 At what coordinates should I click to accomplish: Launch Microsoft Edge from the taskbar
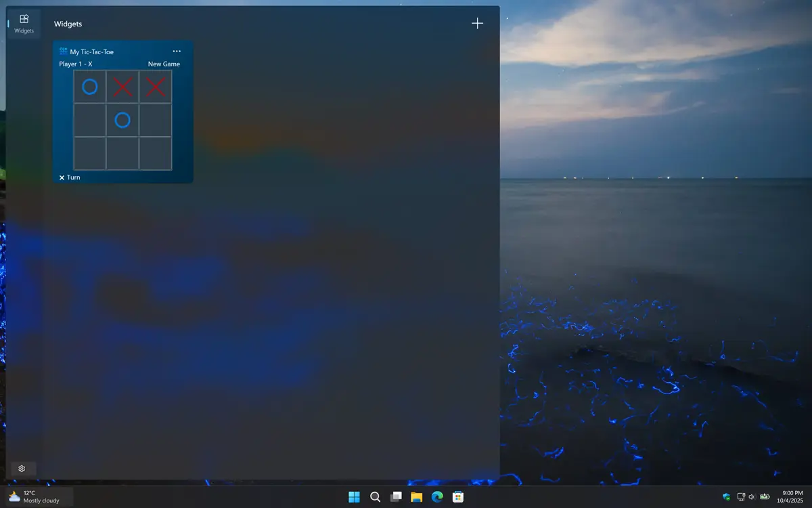[x=437, y=496]
